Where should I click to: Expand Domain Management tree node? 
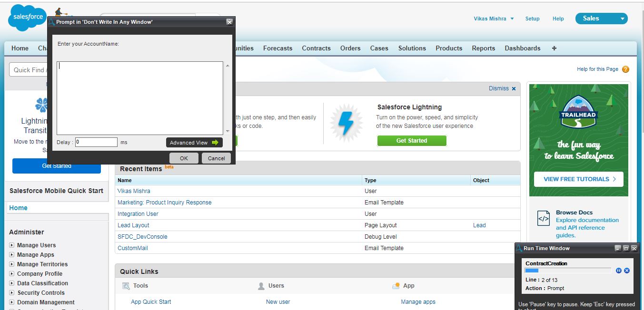pos(12,302)
